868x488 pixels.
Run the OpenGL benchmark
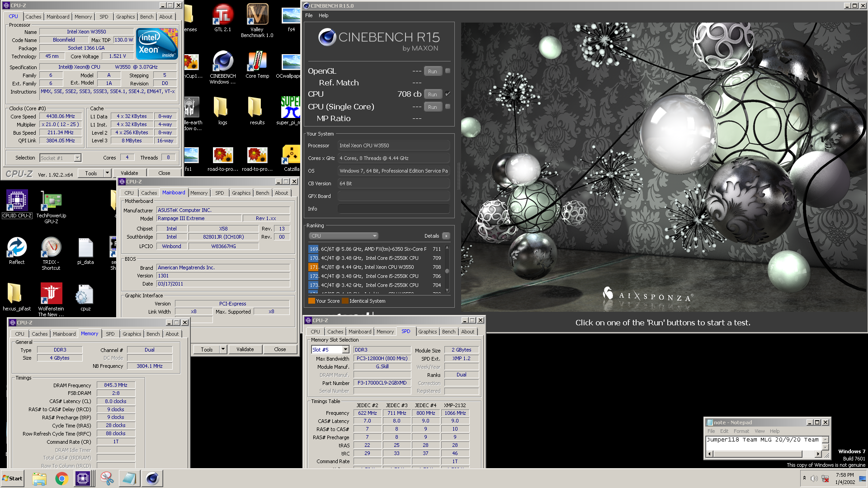pyautogui.click(x=433, y=71)
